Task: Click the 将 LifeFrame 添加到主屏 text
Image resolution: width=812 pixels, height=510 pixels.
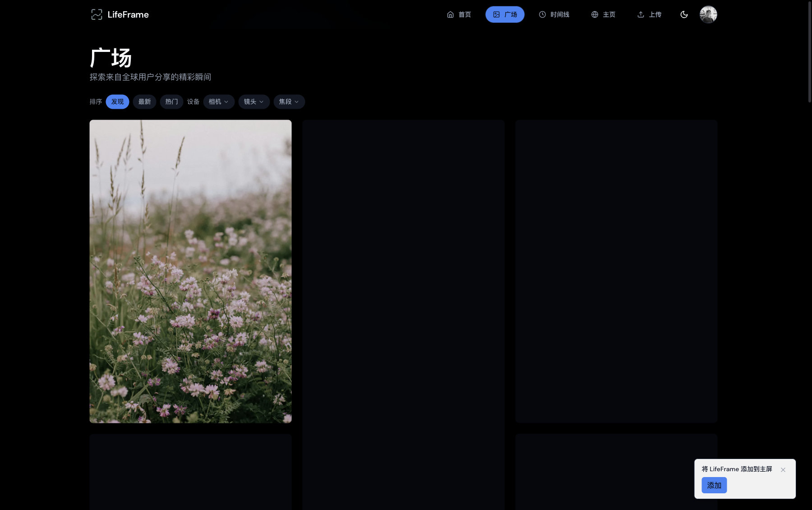Action: coord(737,469)
